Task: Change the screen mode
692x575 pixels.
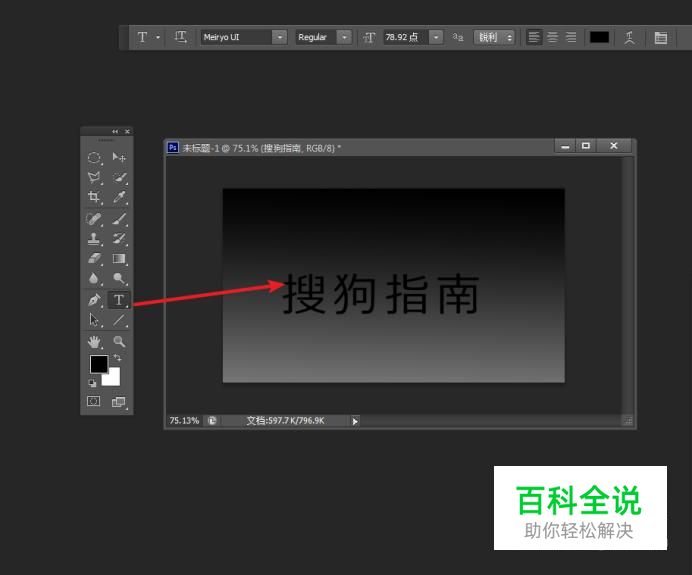Action: coord(118,402)
